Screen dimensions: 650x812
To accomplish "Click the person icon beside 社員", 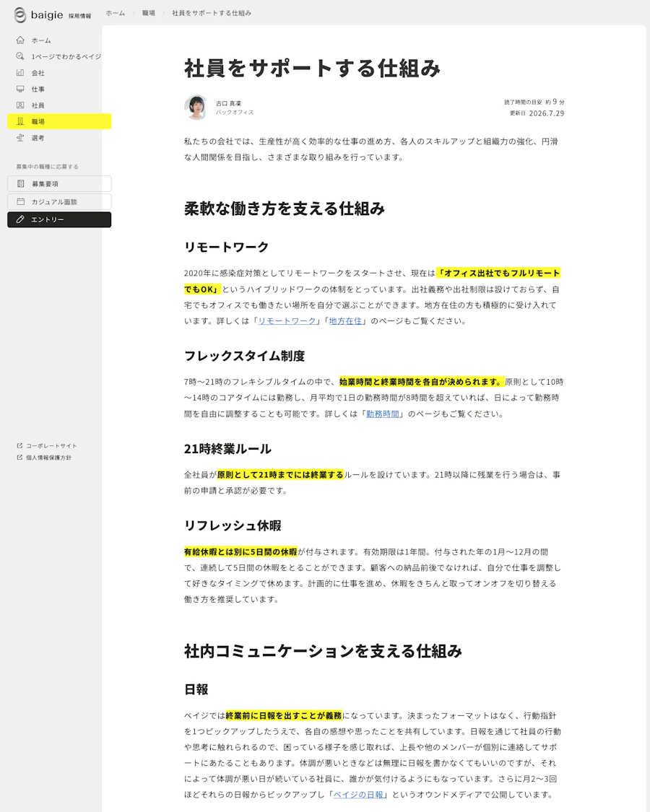I will [20, 105].
